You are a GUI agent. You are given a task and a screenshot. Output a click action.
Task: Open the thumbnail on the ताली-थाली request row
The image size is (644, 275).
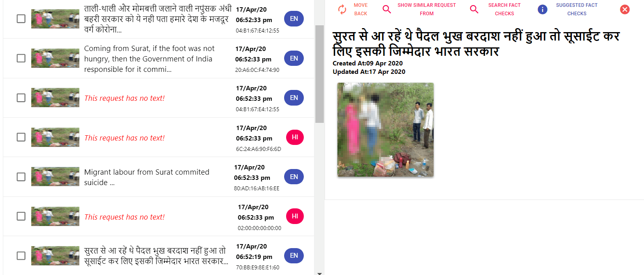[x=55, y=19]
